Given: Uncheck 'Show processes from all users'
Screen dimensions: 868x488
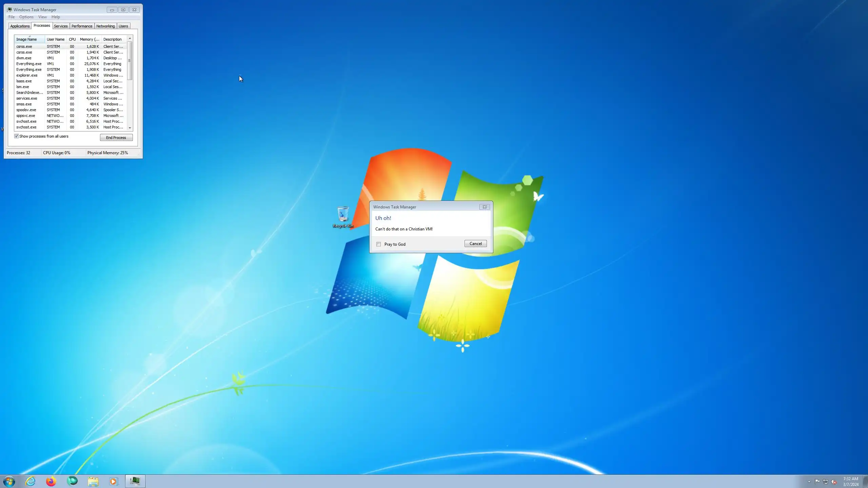Looking at the screenshot, I should pos(16,136).
